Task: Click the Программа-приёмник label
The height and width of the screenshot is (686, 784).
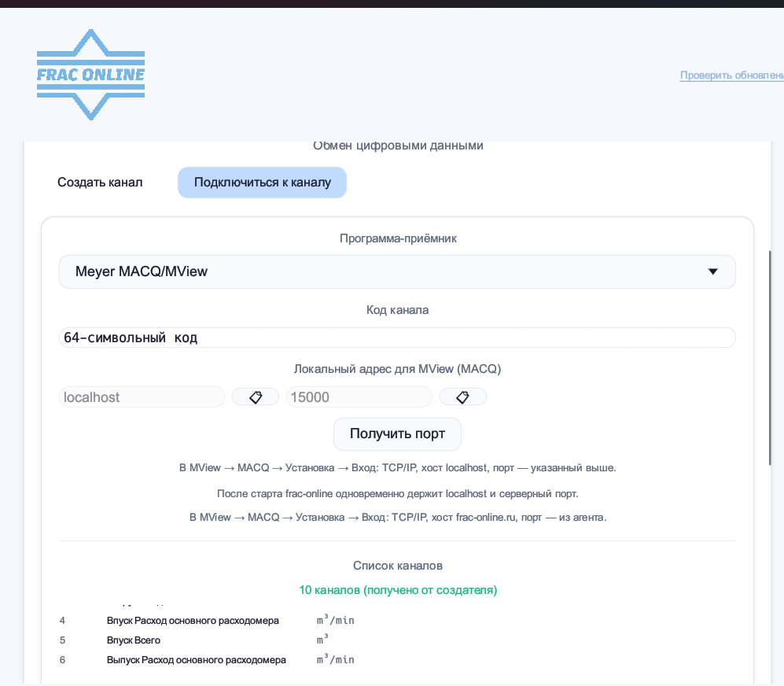Action: (398, 238)
